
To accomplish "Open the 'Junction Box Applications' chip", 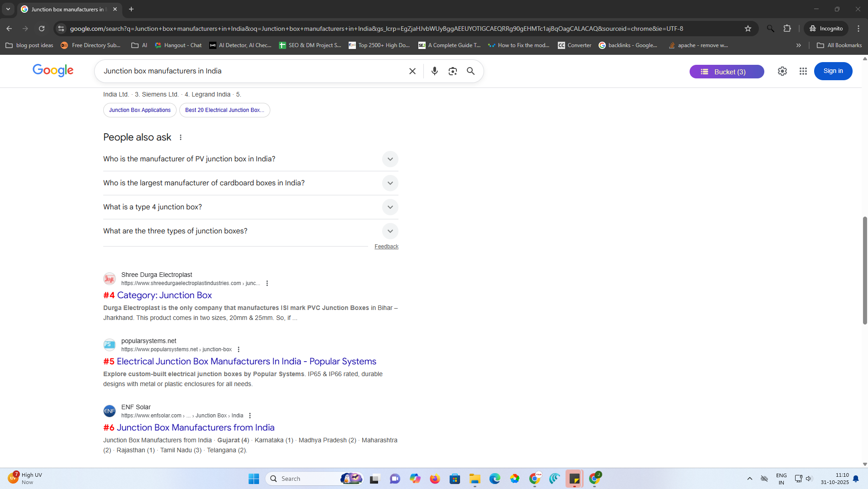I will [139, 110].
